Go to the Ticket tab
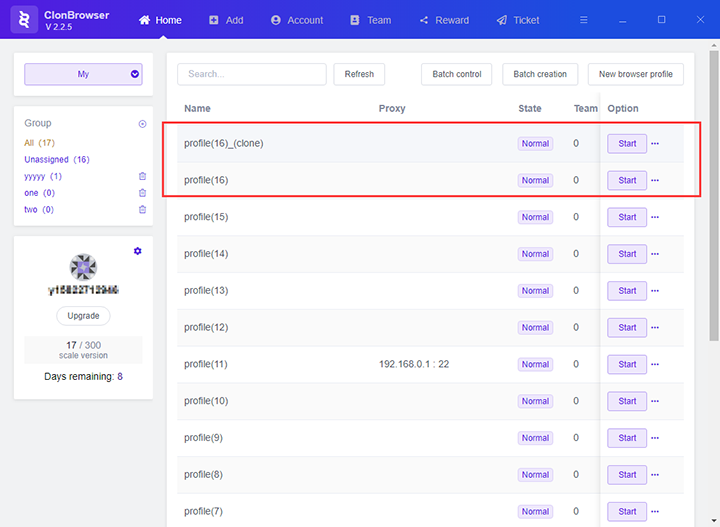Screen dimensions: 720x527 point(518,20)
